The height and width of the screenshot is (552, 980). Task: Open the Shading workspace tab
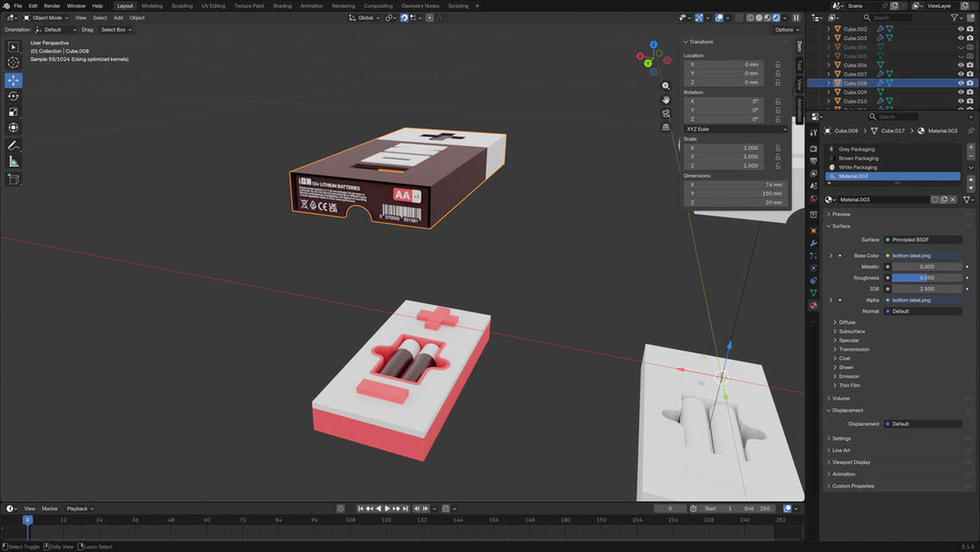pyautogui.click(x=281, y=6)
